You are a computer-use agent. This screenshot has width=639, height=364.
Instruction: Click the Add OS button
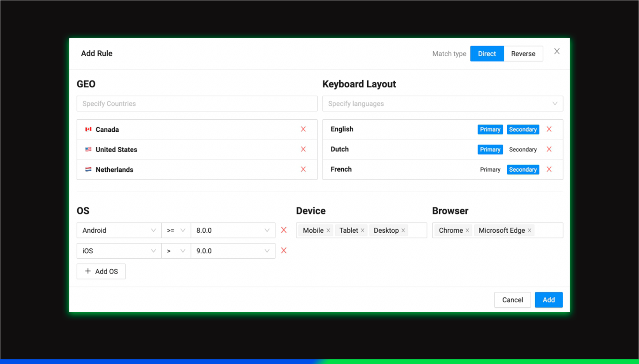pos(101,271)
